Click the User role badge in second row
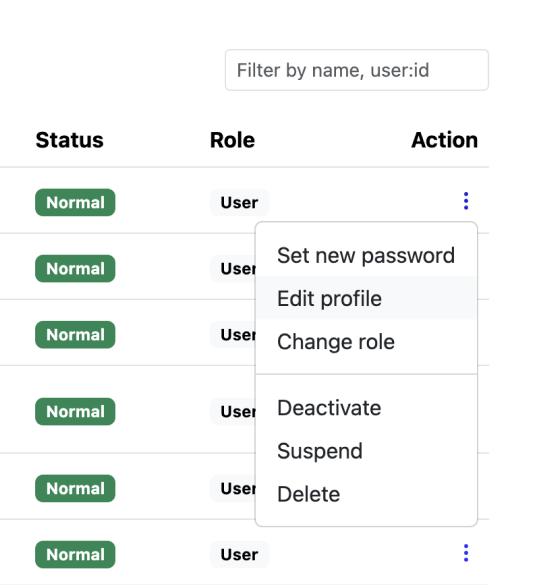The image size is (539, 585). pos(233,269)
